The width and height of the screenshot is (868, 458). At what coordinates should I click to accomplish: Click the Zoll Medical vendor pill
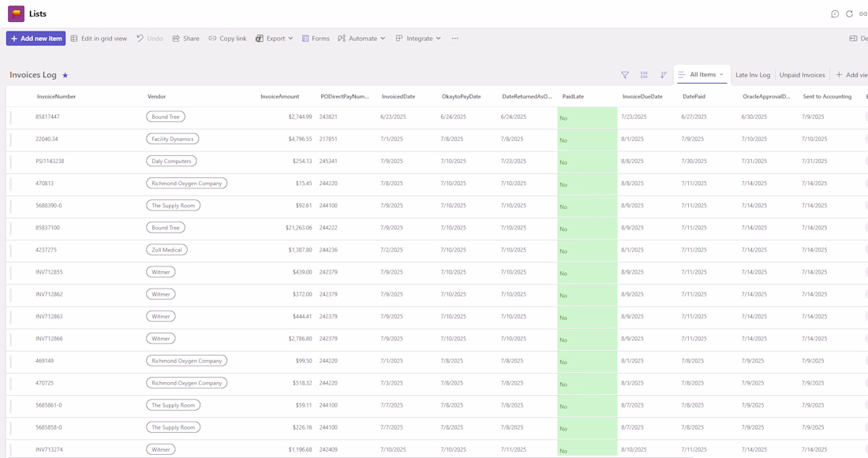point(166,249)
